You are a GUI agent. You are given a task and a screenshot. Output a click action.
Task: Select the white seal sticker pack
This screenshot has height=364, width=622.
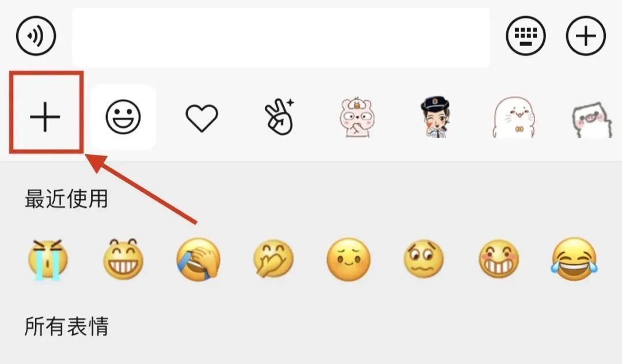pyautogui.click(x=514, y=117)
